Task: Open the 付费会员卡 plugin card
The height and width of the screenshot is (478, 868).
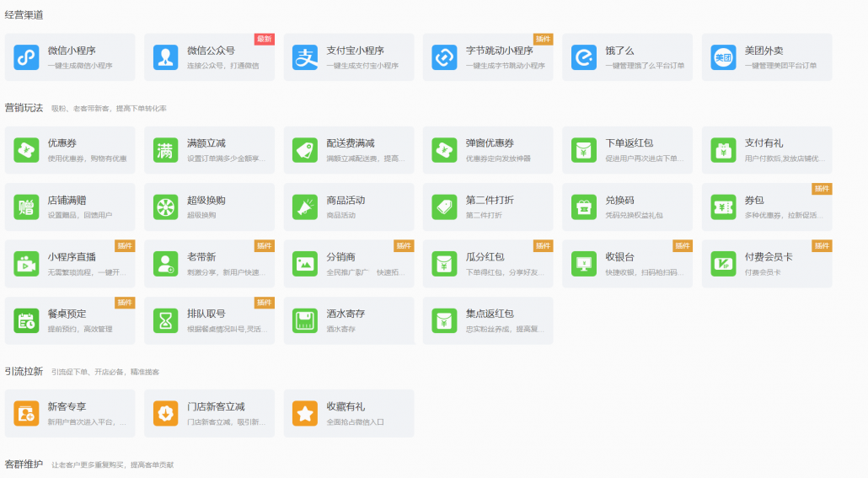Action: click(x=767, y=264)
